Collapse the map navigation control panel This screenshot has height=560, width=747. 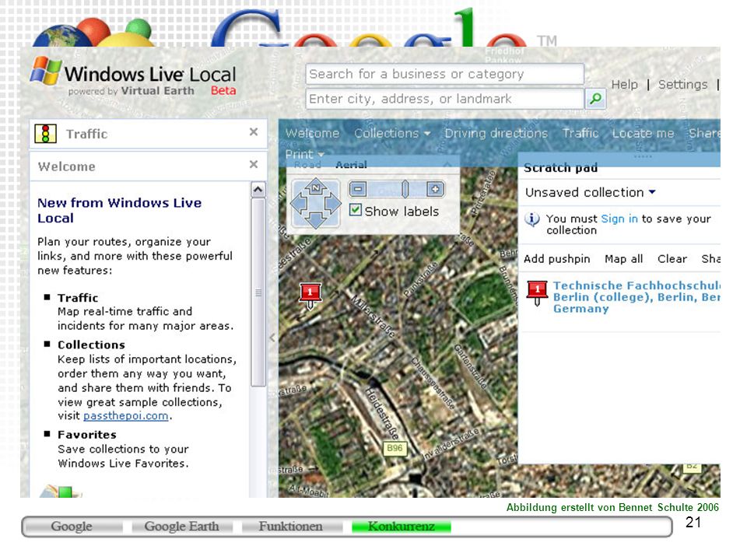(447, 164)
